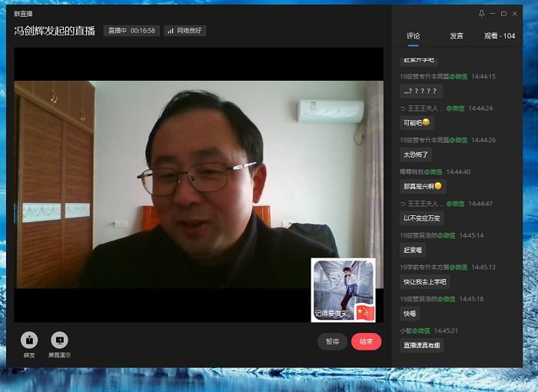538x392 pixels.
Task: Click the 转发 share icon
Action: tap(29, 340)
